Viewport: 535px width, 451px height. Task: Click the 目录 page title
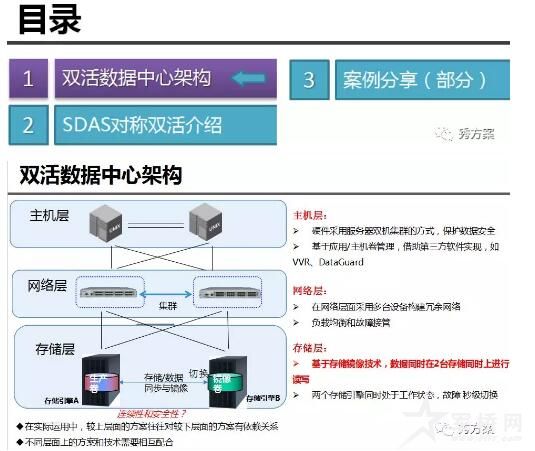coord(50,20)
